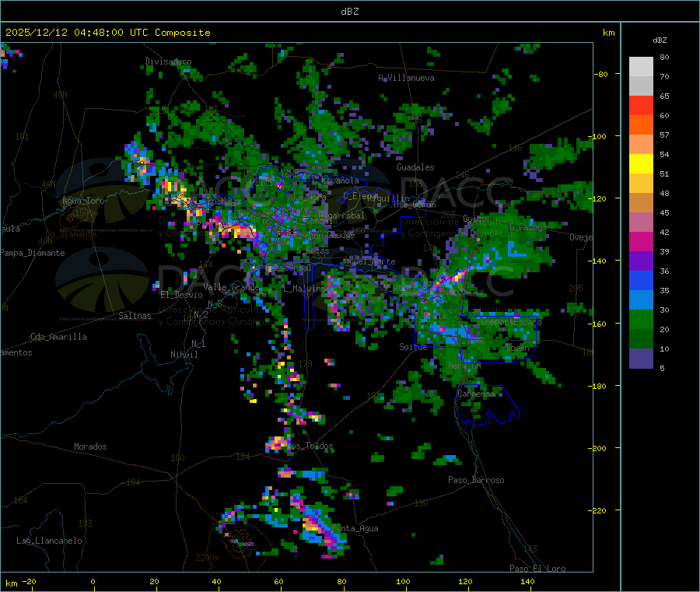Click the 'dBZ' label above the legend
This screenshot has width=700, height=592.
coord(660,40)
